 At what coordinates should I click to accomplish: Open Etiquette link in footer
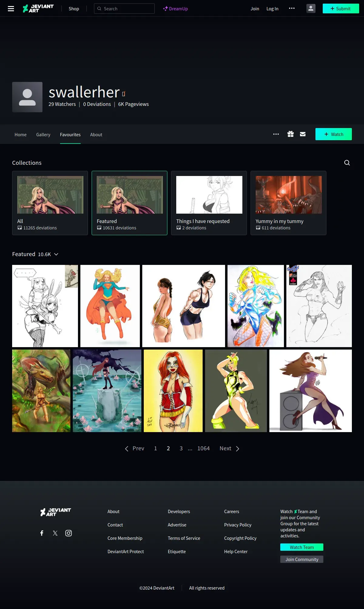(x=177, y=552)
